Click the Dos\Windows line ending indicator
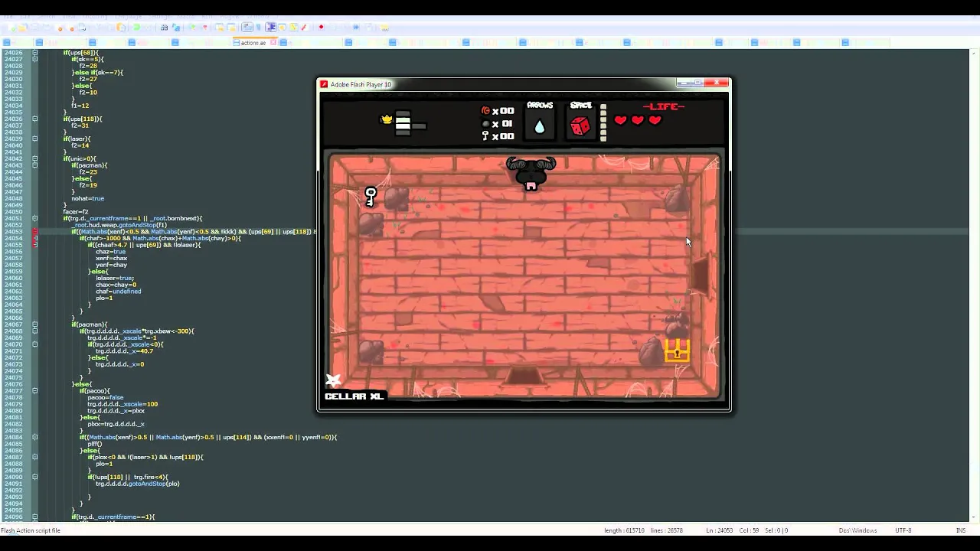This screenshot has height=551, width=980. coord(857,530)
